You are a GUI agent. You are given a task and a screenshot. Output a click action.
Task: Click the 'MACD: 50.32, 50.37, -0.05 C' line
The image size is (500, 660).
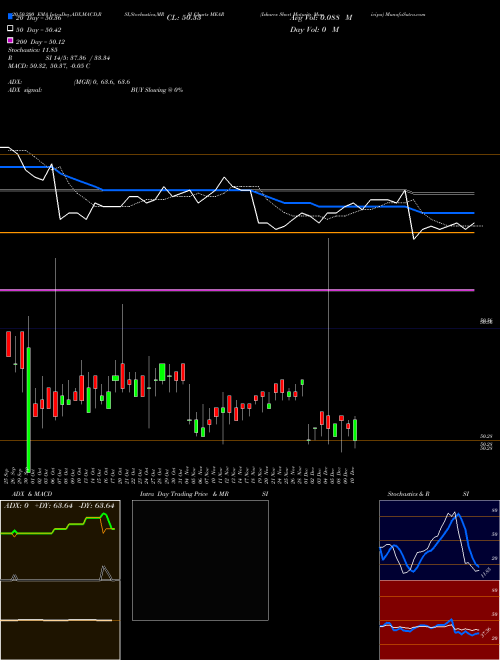(x=49, y=66)
